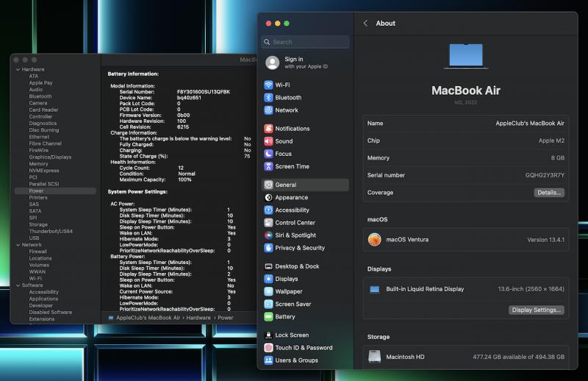Open the Wallpaper icon
Screen dimensions: 588x381
[268, 291]
